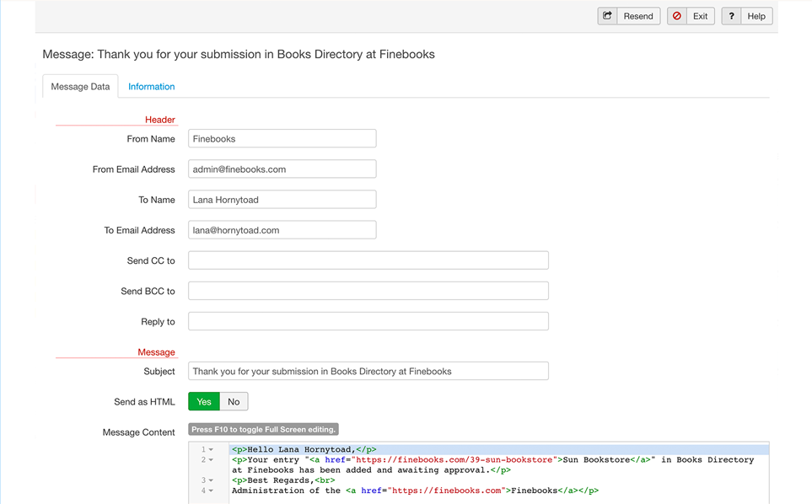Click the 'Administration of the' code line
The width and height of the screenshot is (812, 504).
point(415,491)
